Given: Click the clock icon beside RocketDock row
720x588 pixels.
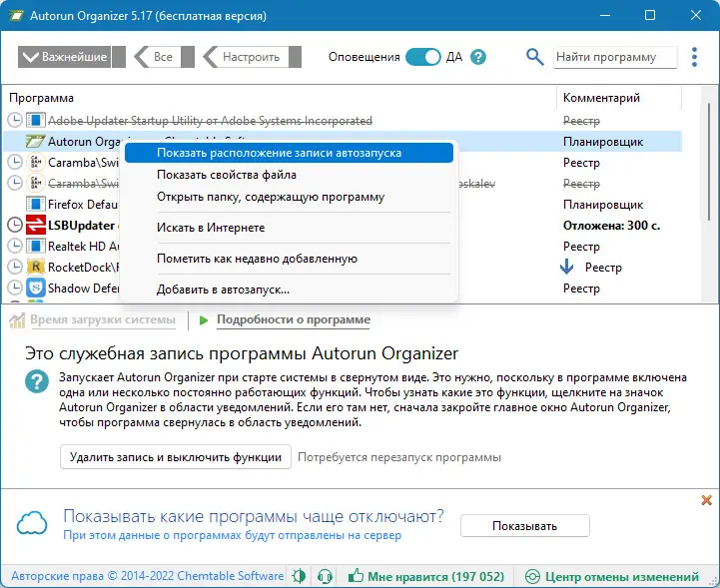Looking at the screenshot, I should (15, 267).
